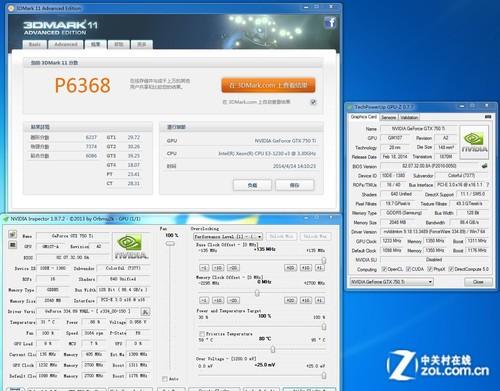Click the left button below the 3DMark date field
This screenshot has height=391, width=500.
pos(252,185)
